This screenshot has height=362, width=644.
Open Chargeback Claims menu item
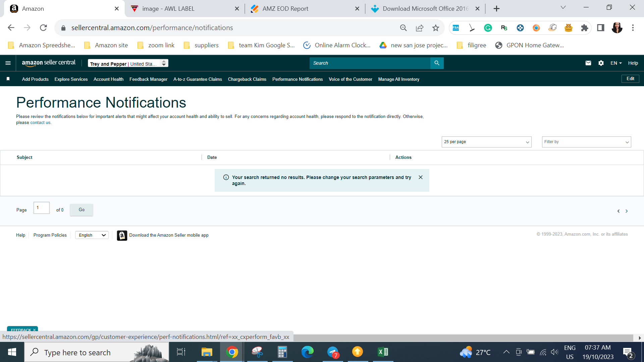click(x=247, y=79)
